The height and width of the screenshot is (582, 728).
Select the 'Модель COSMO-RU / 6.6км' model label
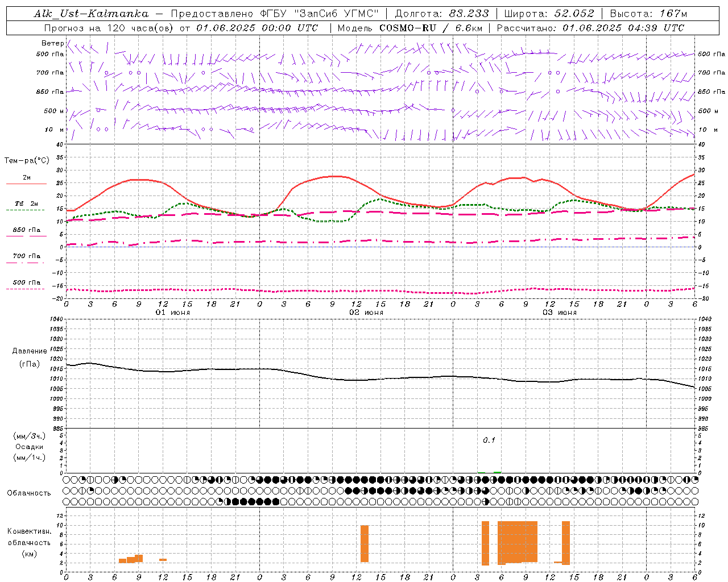(410, 28)
